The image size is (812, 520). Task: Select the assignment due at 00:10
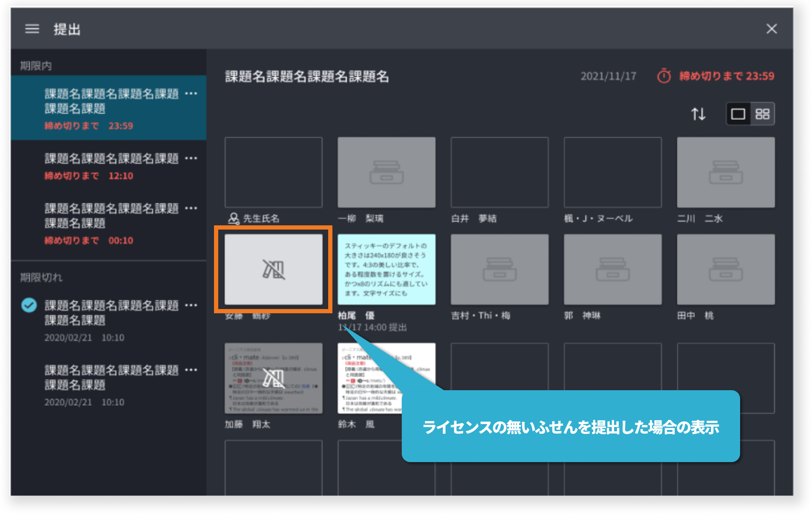[109, 224]
